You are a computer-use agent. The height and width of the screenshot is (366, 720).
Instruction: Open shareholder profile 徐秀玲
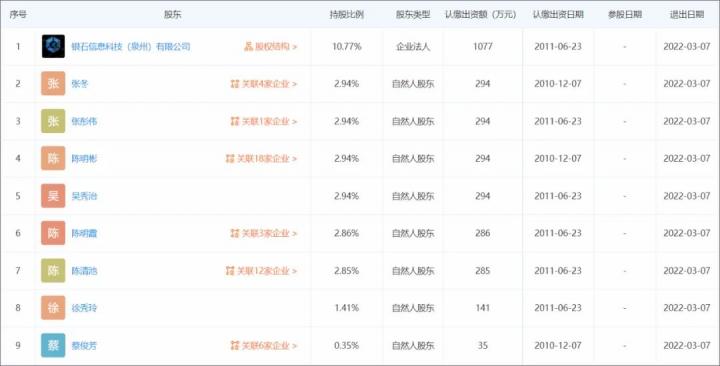[x=84, y=308]
